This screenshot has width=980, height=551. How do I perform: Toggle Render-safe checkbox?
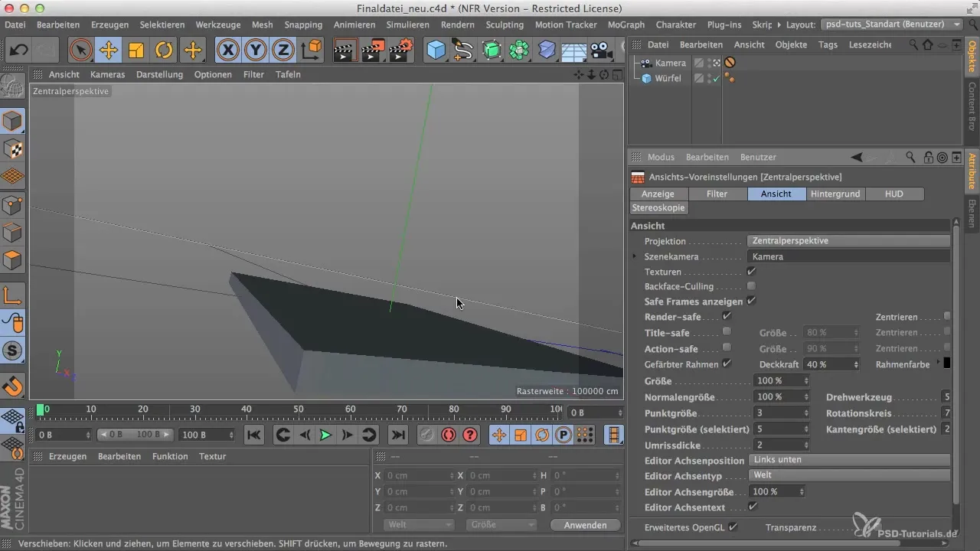[727, 316]
